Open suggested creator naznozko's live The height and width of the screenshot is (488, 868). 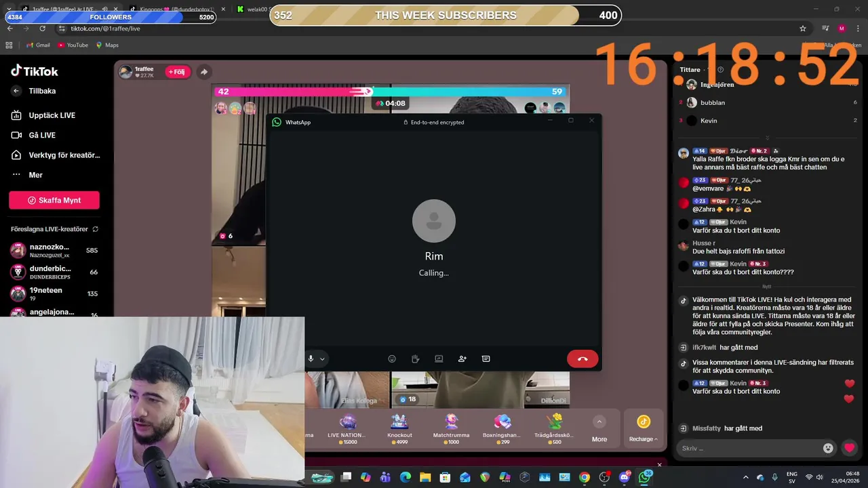pyautogui.click(x=54, y=250)
